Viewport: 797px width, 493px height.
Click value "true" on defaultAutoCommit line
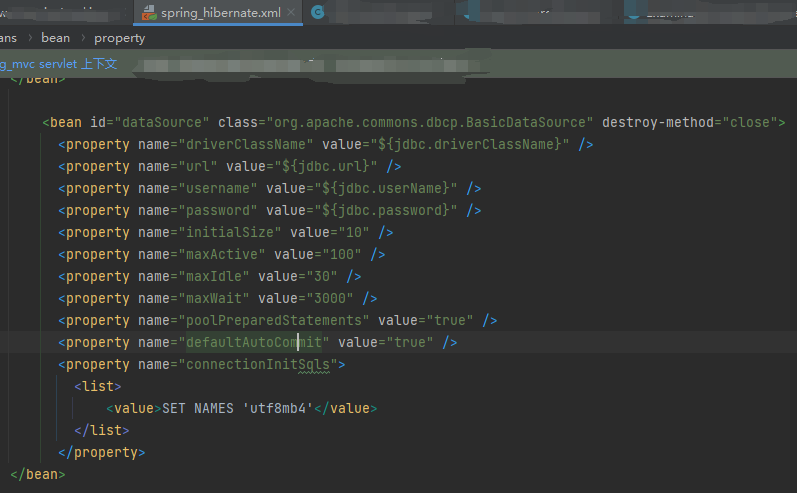pyautogui.click(x=410, y=343)
